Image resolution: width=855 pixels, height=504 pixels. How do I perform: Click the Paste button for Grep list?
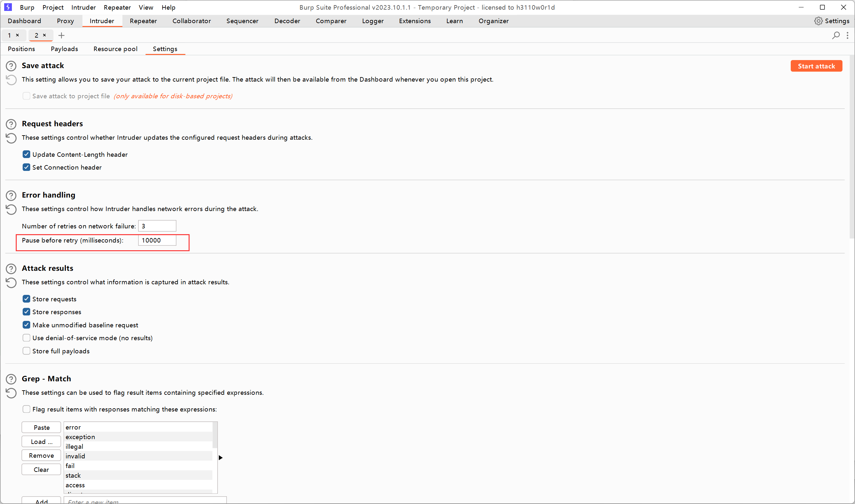coord(41,428)
